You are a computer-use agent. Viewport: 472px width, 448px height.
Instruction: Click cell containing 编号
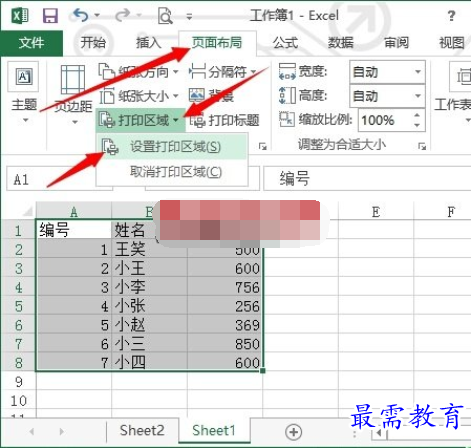tap(74, 230)
